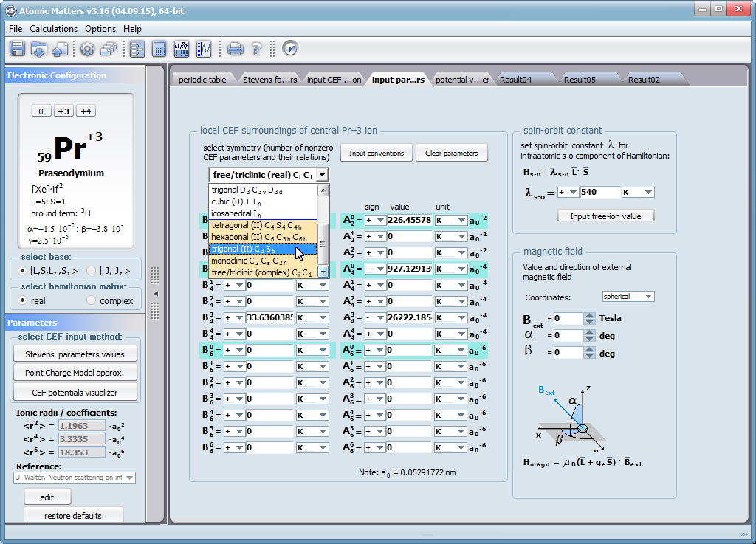
Task: Click the spin-orbit constant value field
Action: (x=599, y=192)
